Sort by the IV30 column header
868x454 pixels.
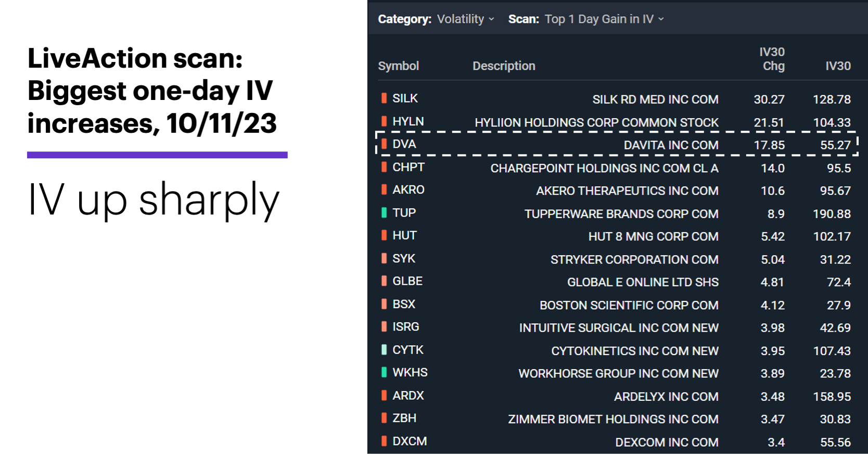coord(838,66)
